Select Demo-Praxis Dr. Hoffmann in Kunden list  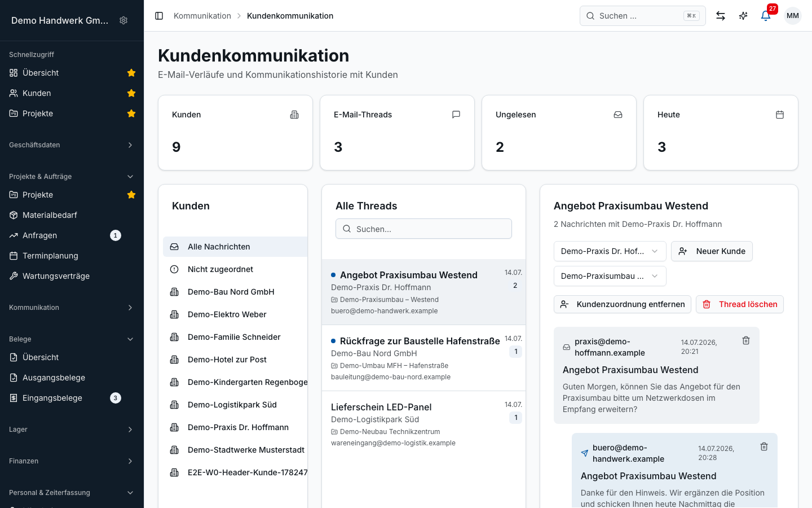[x=235, y=427]
